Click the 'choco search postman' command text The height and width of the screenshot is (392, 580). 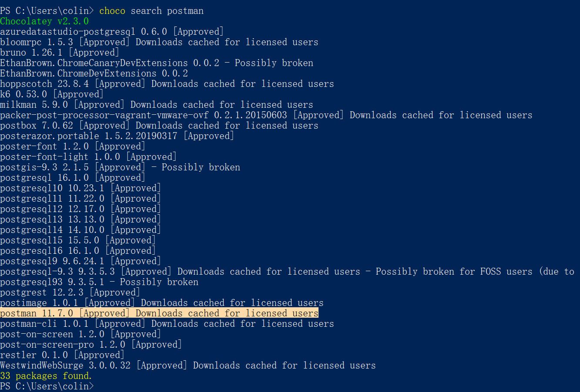(151, 11)
